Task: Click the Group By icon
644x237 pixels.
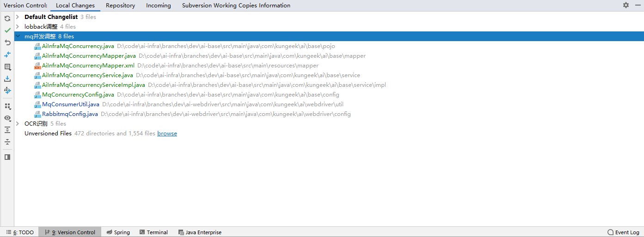Action: click(7, 106)
